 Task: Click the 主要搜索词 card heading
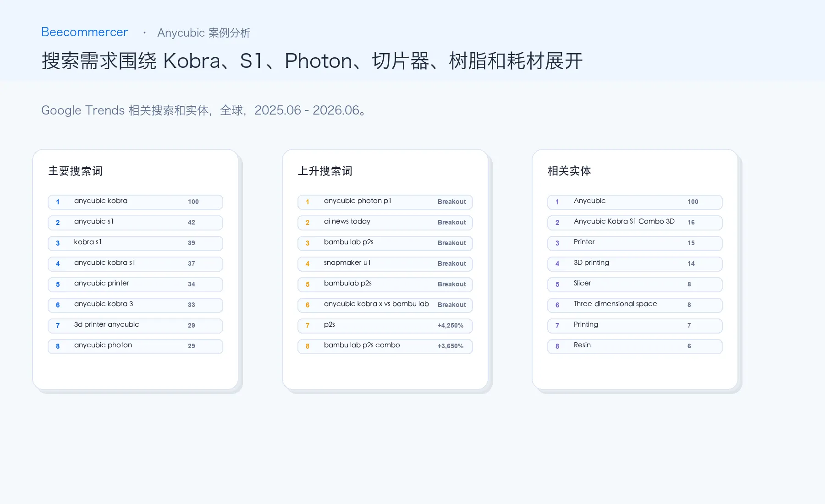pos(76,171)
